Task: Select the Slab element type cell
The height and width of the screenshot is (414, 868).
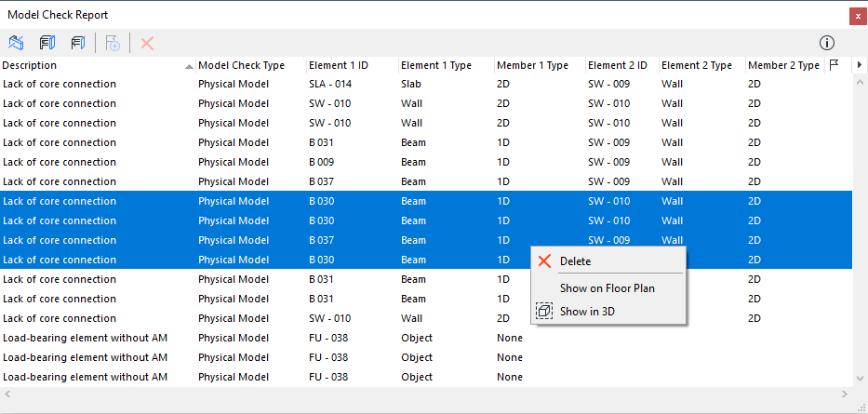Action: click(411, 84)
